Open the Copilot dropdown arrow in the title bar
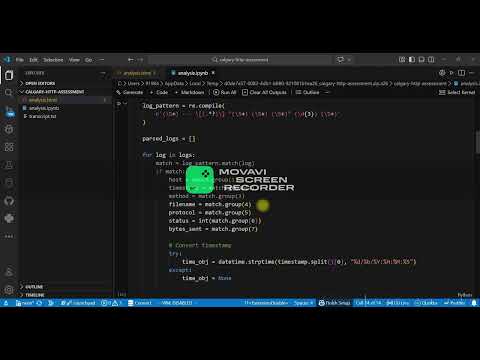Viewport: 480px width, 360px height. (x=349, y=60)
